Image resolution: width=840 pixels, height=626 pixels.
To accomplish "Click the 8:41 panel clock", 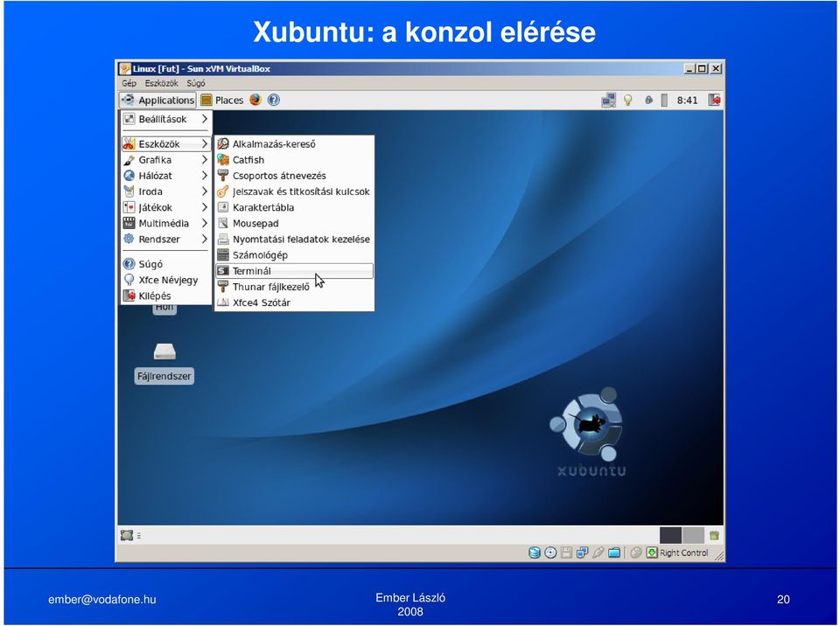I will coord(688,101).
